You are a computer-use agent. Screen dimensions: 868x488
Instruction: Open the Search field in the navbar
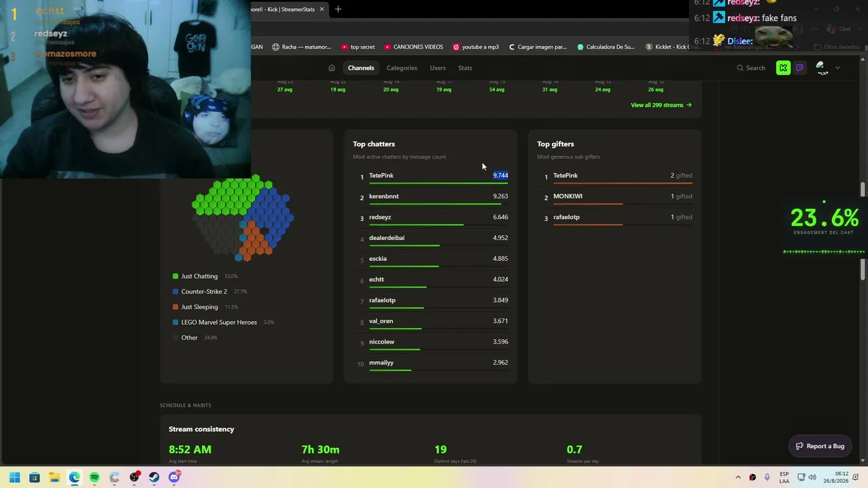751,68
